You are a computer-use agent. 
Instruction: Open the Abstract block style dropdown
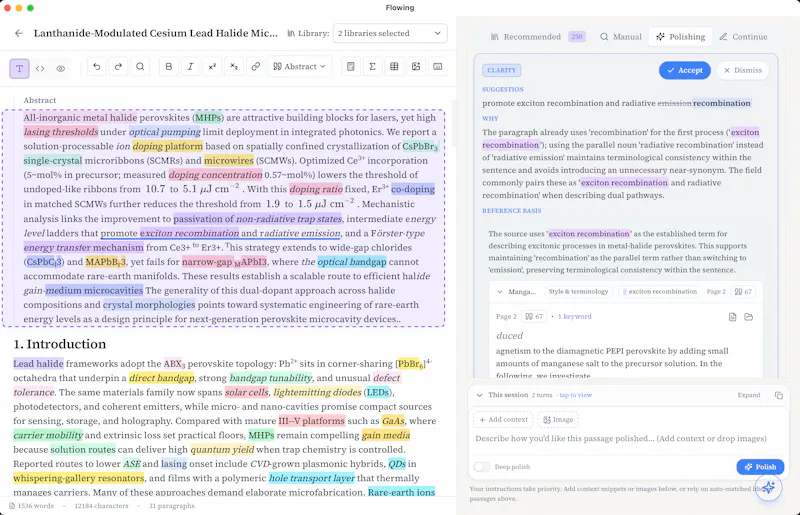[x=299, y=66]
